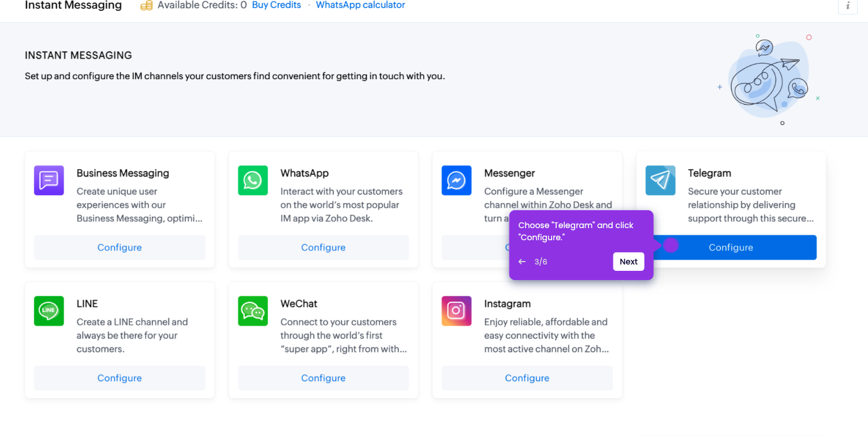Configure the Telegram channel

731,247
